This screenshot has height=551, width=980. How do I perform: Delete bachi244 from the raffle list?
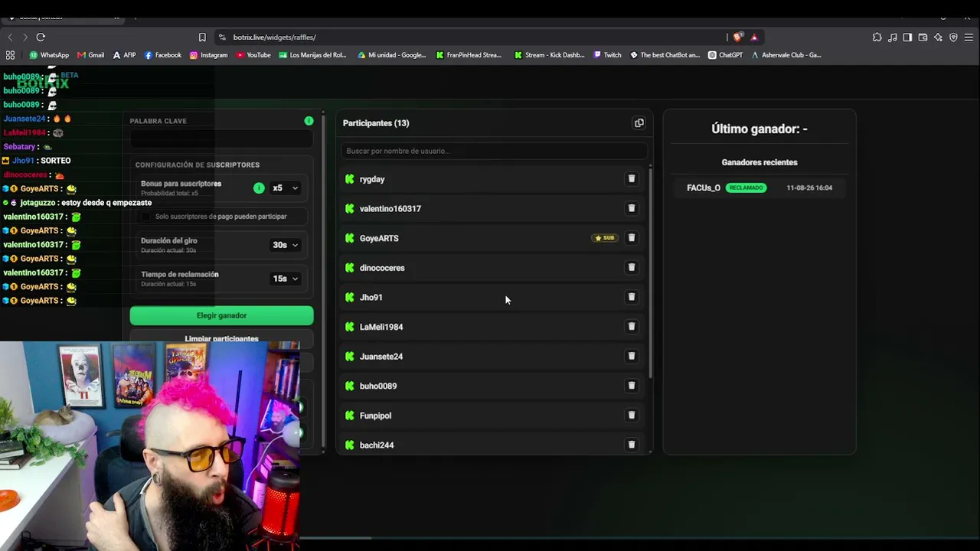pyautogui.click(x=632, y=445)
